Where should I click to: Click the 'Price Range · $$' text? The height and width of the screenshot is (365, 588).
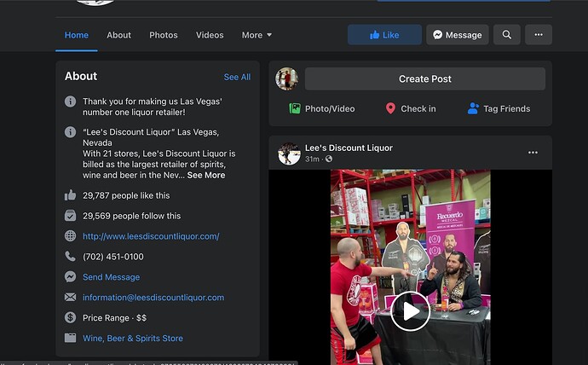click(x=115, y=318)
